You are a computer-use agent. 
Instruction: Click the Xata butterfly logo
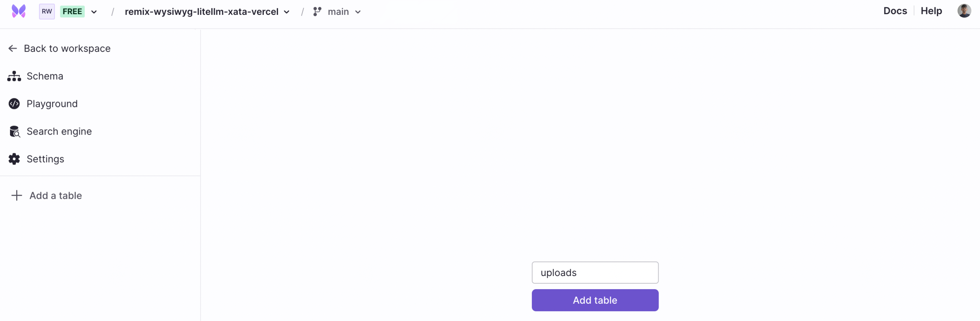18,11
